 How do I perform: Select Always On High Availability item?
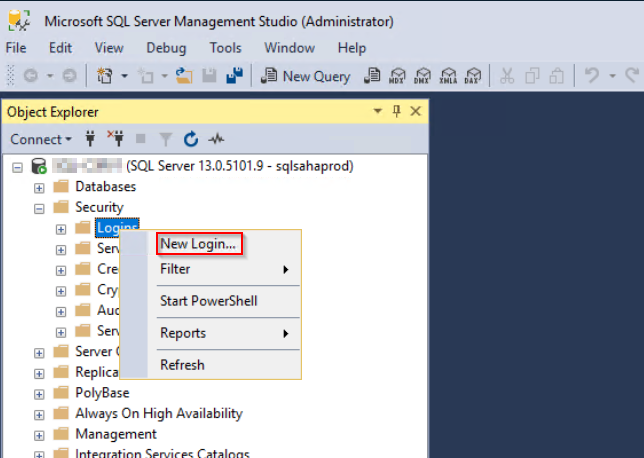[159, 414]
